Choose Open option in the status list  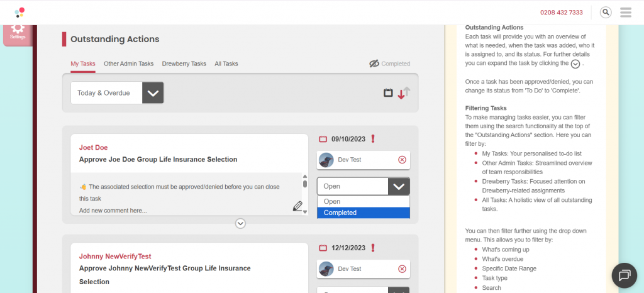(x=363, y=201)
